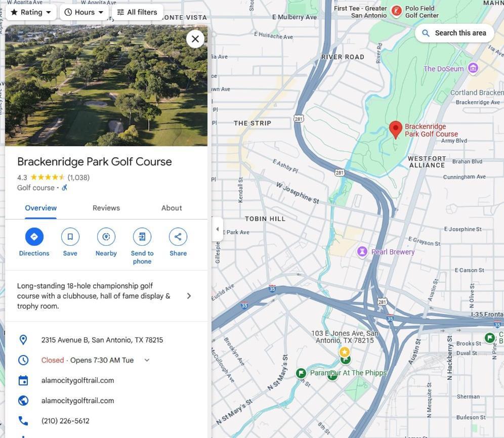
Task: Open the alamocitygolftrail.com link beside the calendar icon
Action: pos(77,380)
